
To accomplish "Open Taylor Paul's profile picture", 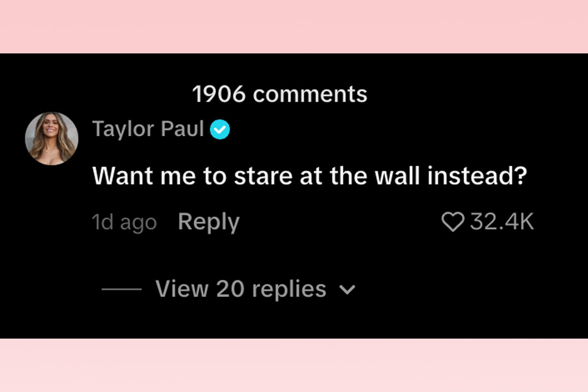I will pos(51,139).
